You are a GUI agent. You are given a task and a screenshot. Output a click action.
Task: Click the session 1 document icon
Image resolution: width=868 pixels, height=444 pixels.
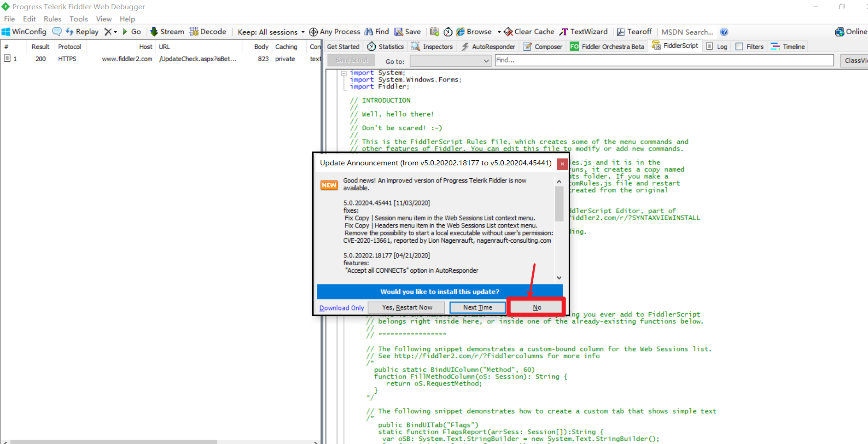(7, 58)
